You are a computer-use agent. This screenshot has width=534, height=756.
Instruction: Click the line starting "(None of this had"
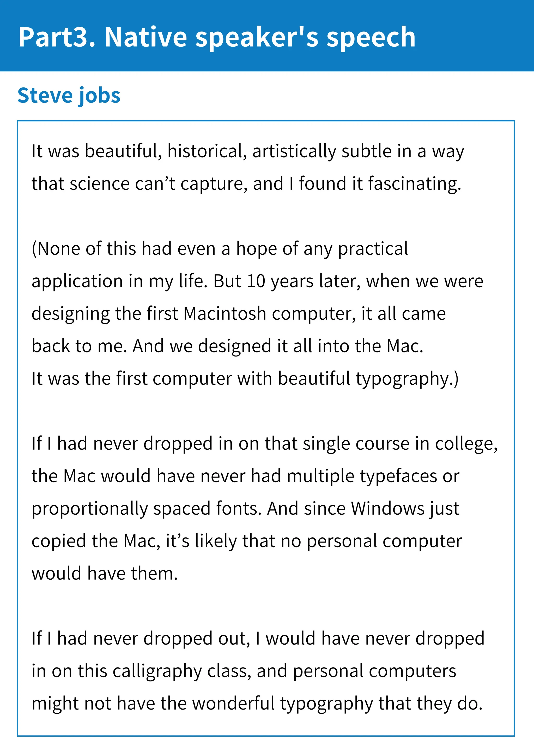[x=220, y=249]
